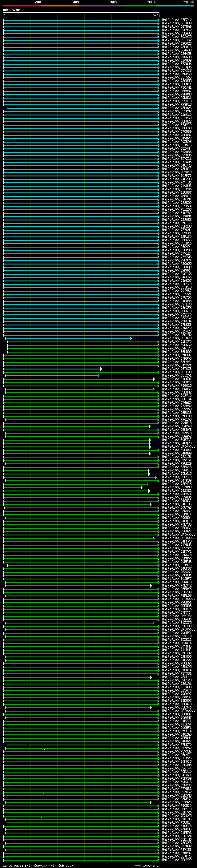The image size is (197, 868).
Task: Select the UniRef100_A9NWM3 label
Action: click(x=176, y=94)
